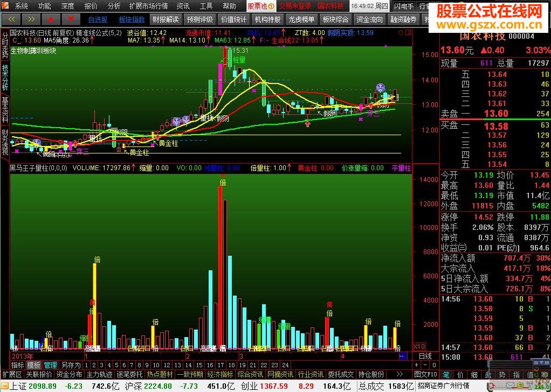Select template number 24 in the template strip
Image resolution: width=551 pixels, height=392 pixels.
pyautogui.click(x=285, y=365)
